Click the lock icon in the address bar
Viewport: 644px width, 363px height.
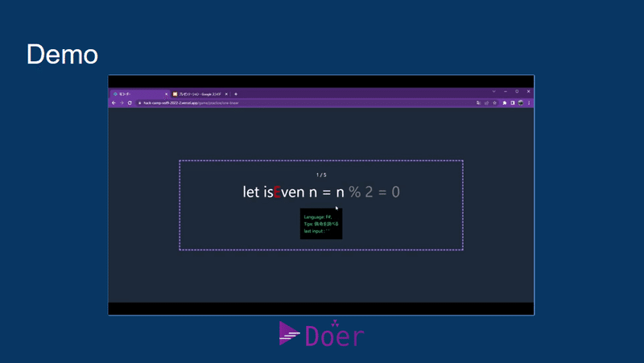[139, 103]
